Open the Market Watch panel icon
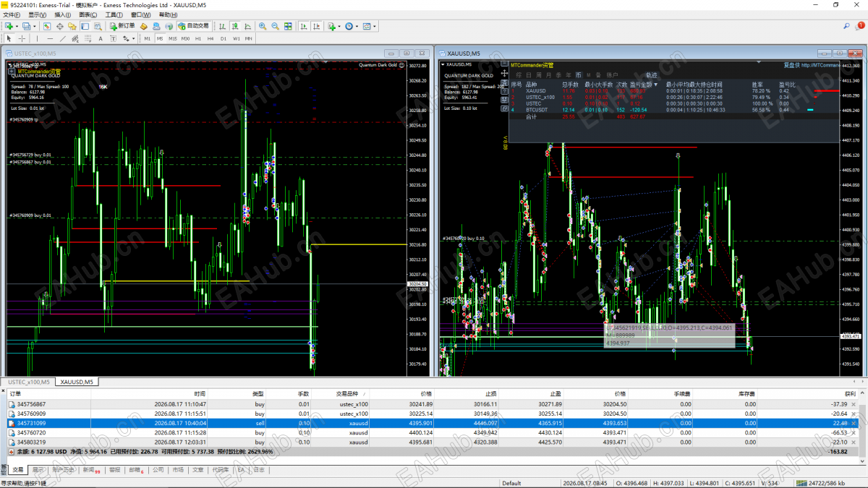 [46, 26]
